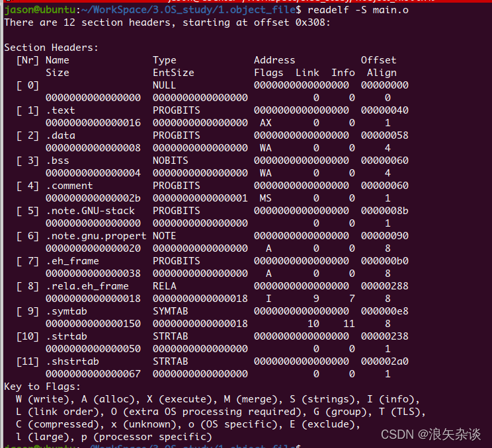
Task: Click the 'SYMTAB' type entry
Action: tap(171, 311)
